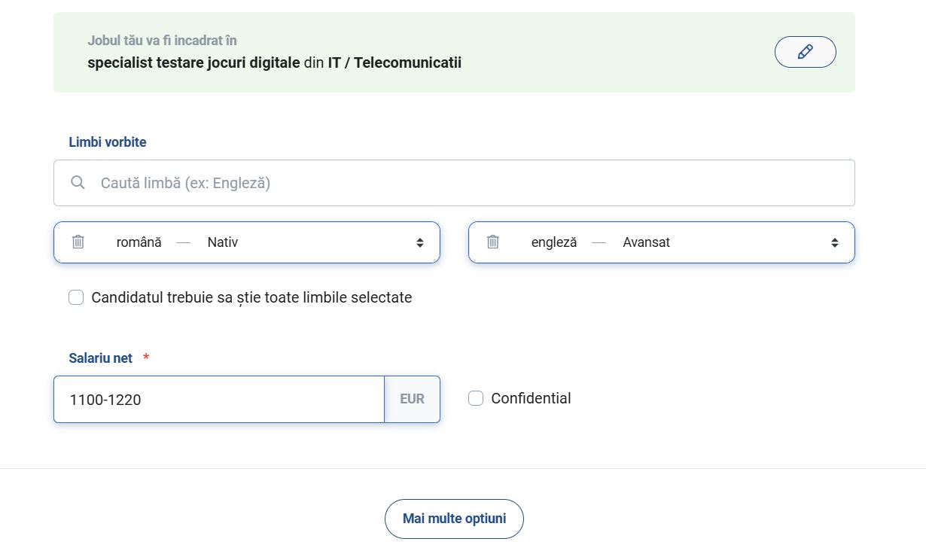The height and width of the screenshot is (560, 926).
Task: Click the 'Limbi vorbite' section label
Action: click(x=108, y=142)
